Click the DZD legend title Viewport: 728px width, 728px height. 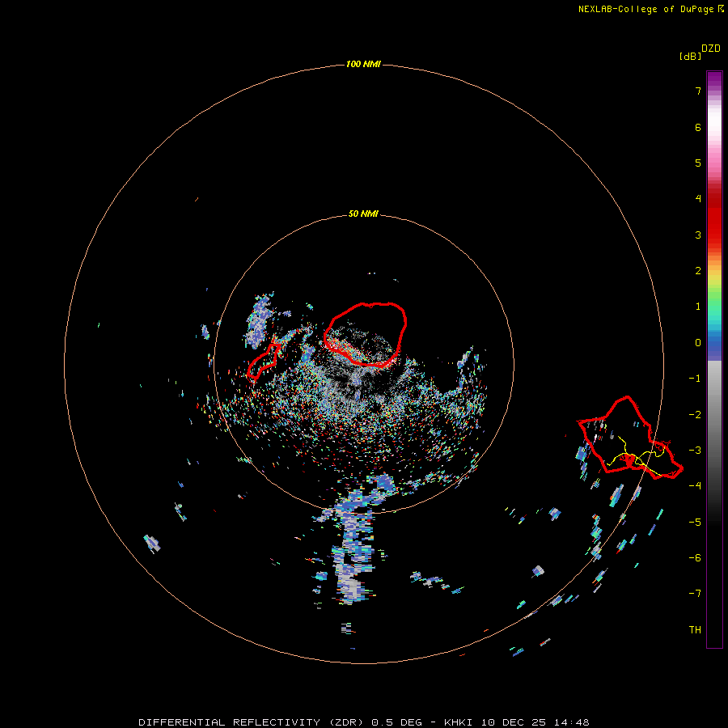tap(711, 49)
